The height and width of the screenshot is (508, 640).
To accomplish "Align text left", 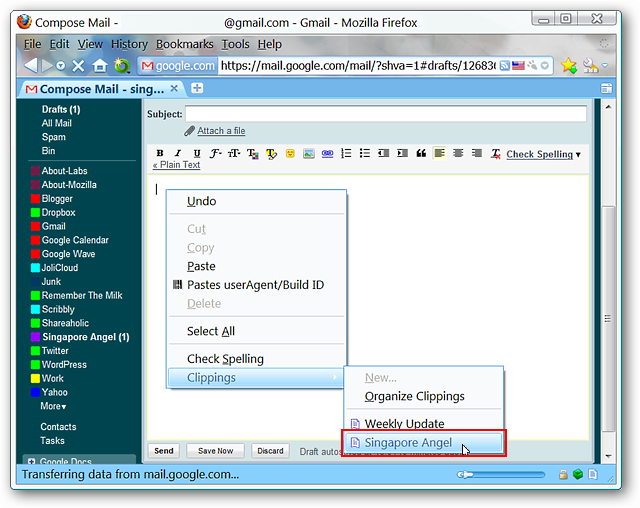I will (439, 153).
